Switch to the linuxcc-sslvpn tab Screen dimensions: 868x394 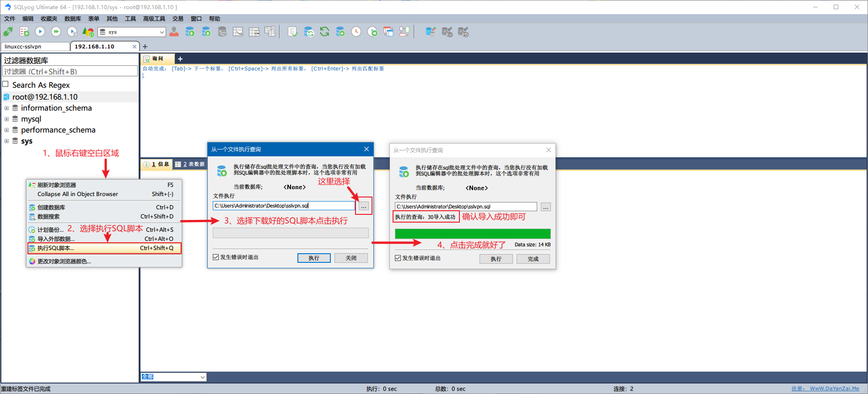coord(35,47)
